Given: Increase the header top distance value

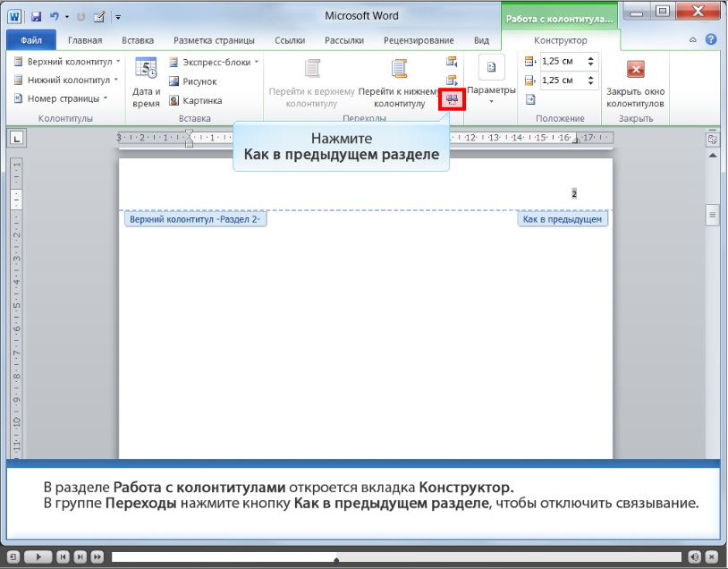Looking at the screenshot, I should coord(590,58).
